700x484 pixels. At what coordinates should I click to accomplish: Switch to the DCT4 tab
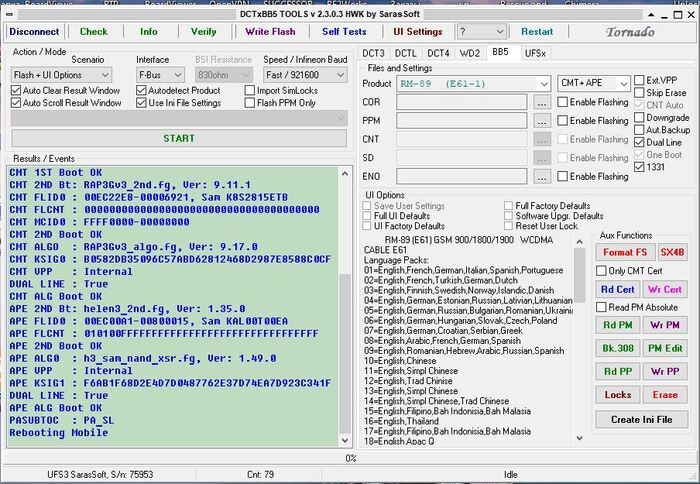click(438, 53)
